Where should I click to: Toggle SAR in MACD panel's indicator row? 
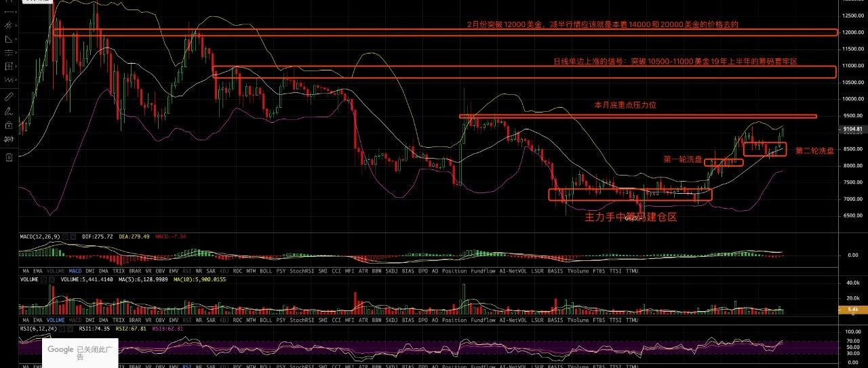(x=211, y=271)
